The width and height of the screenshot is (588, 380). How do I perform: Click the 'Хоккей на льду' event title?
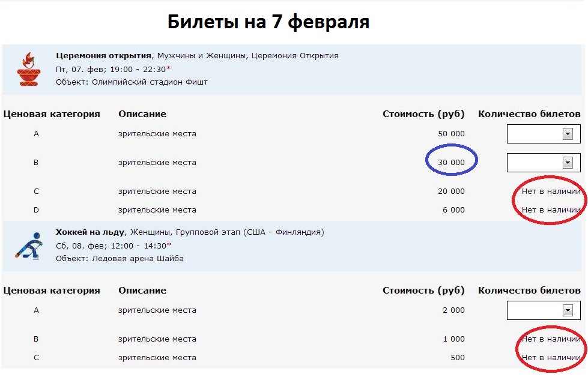(90, 232)
